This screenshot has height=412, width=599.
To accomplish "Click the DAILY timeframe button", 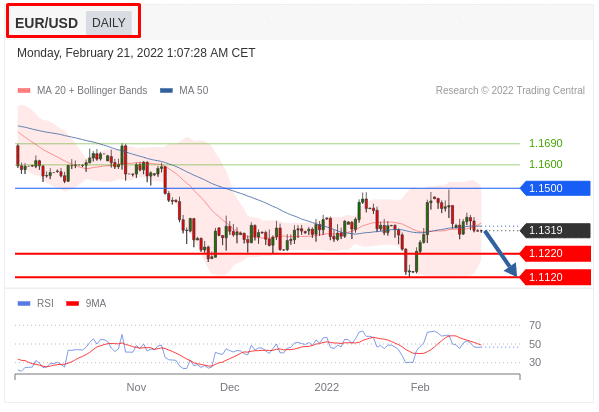I will (x=108, y=23).
